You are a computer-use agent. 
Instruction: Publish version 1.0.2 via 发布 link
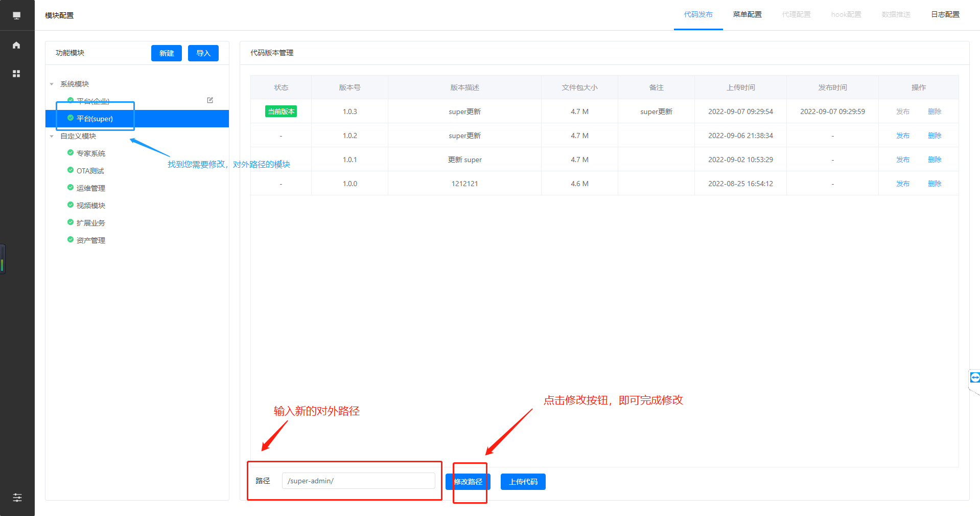(x=902, y=136)
